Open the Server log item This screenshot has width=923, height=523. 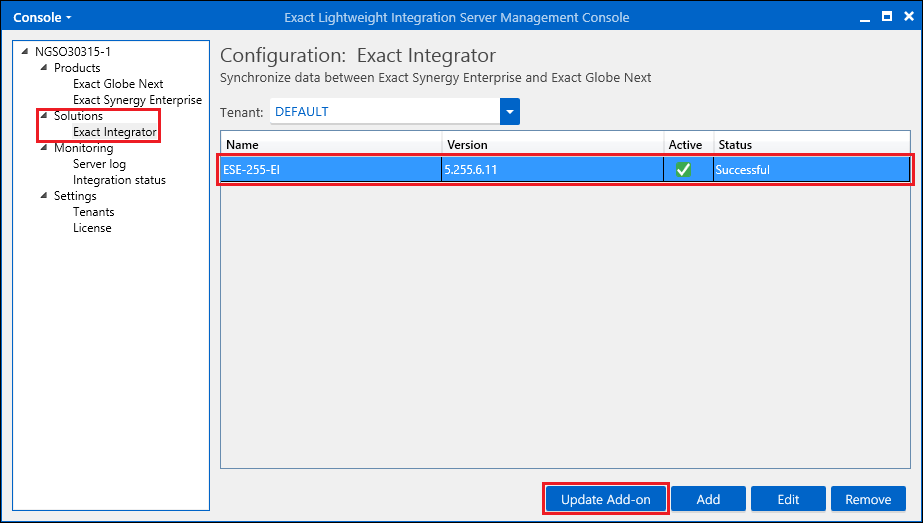tap(99, 164)
